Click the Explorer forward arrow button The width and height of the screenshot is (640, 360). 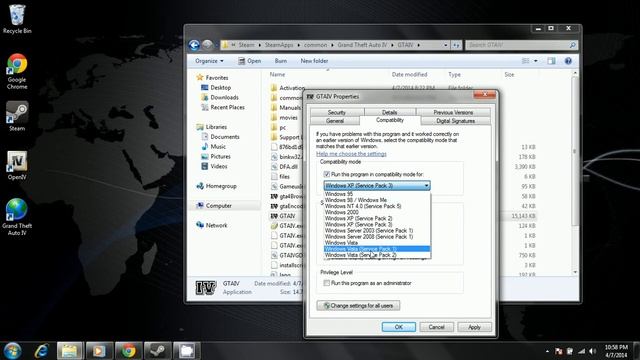point(207,44)
